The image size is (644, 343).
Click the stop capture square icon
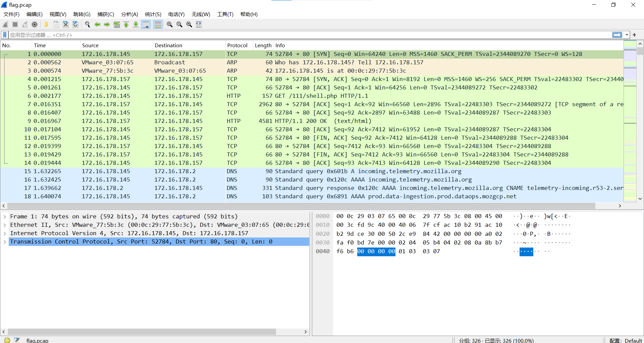click(x=15, y=24)
